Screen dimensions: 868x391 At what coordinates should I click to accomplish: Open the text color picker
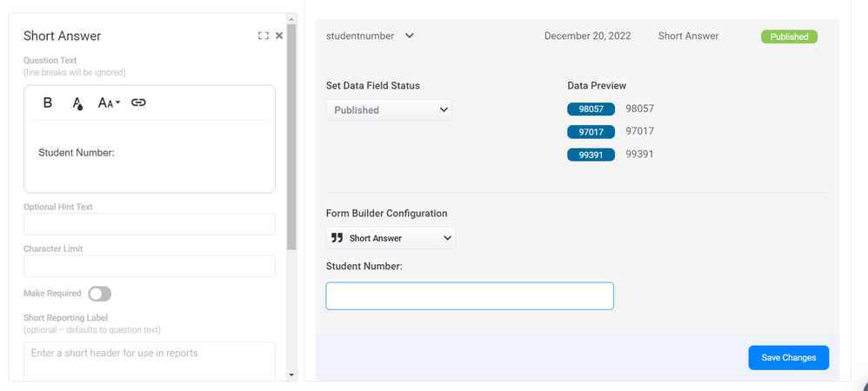77,103
